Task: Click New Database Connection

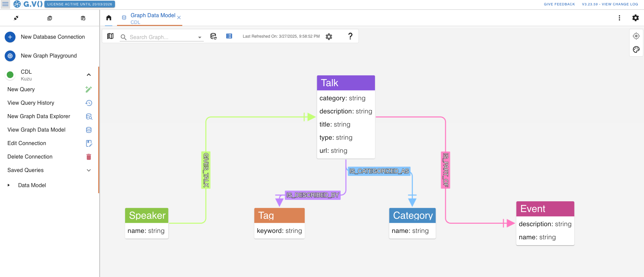Action: pos(52,37)
